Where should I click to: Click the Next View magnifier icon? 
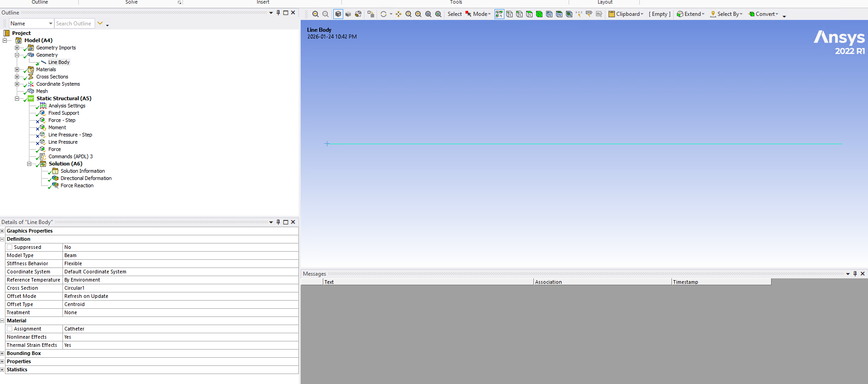point(326,14)
